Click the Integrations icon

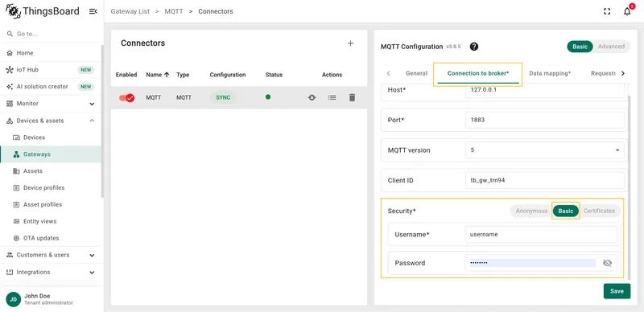tap(10, 272)
